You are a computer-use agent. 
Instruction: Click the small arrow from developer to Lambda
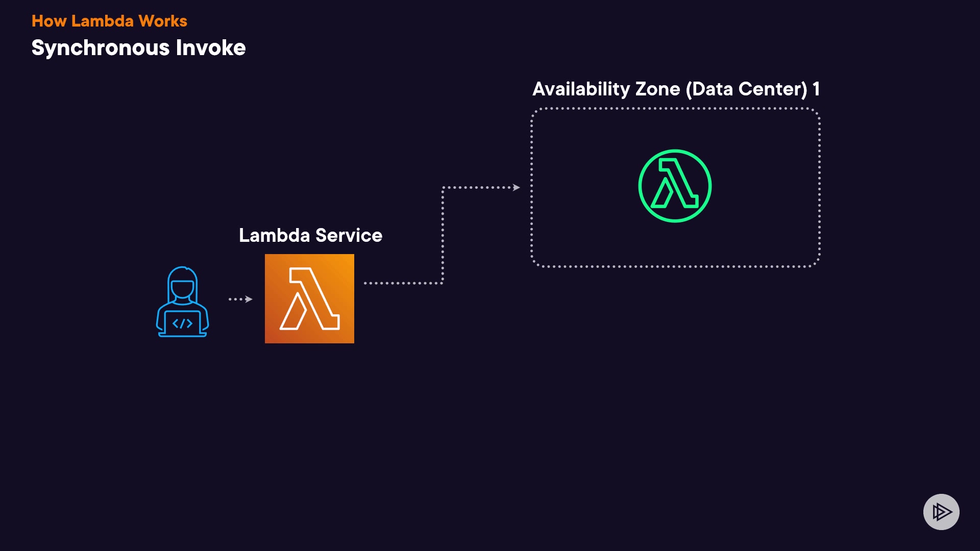tap(240, 299)
